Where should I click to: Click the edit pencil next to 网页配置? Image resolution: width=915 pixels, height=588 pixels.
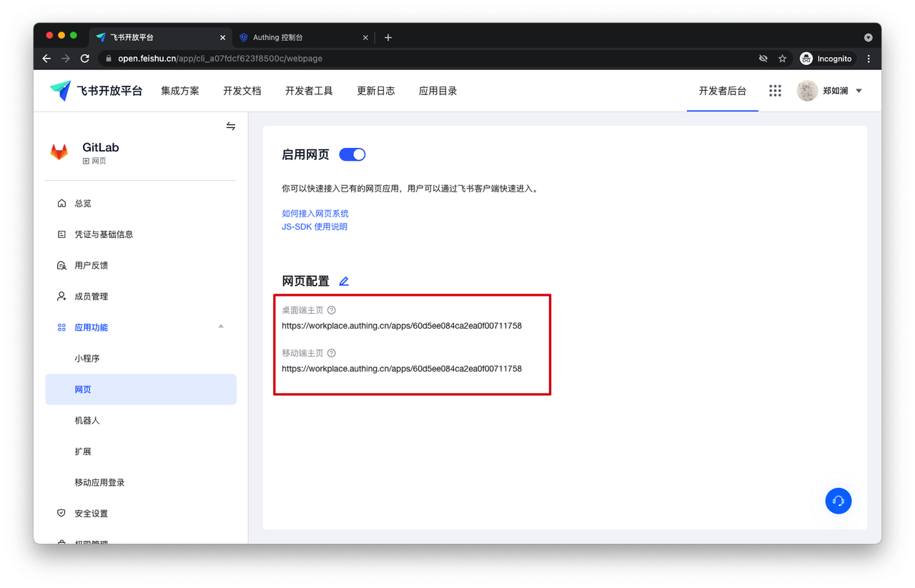point(344,281)
